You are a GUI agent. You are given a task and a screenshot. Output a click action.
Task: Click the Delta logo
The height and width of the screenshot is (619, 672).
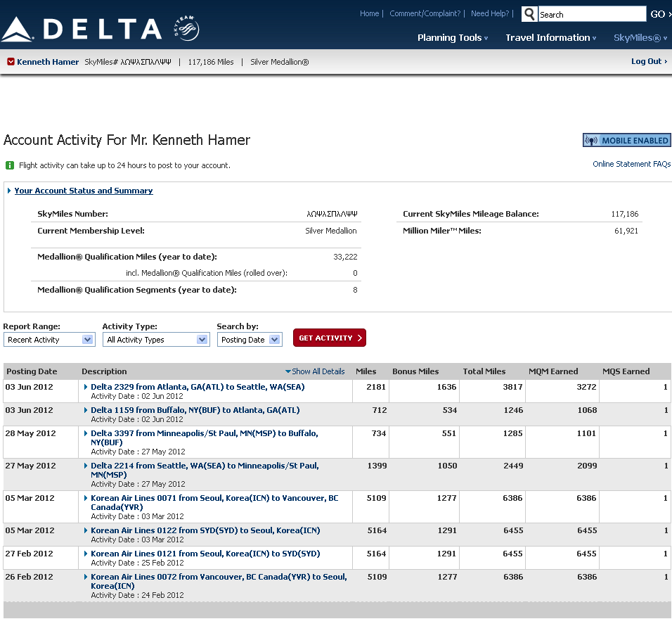coord(82,29)
